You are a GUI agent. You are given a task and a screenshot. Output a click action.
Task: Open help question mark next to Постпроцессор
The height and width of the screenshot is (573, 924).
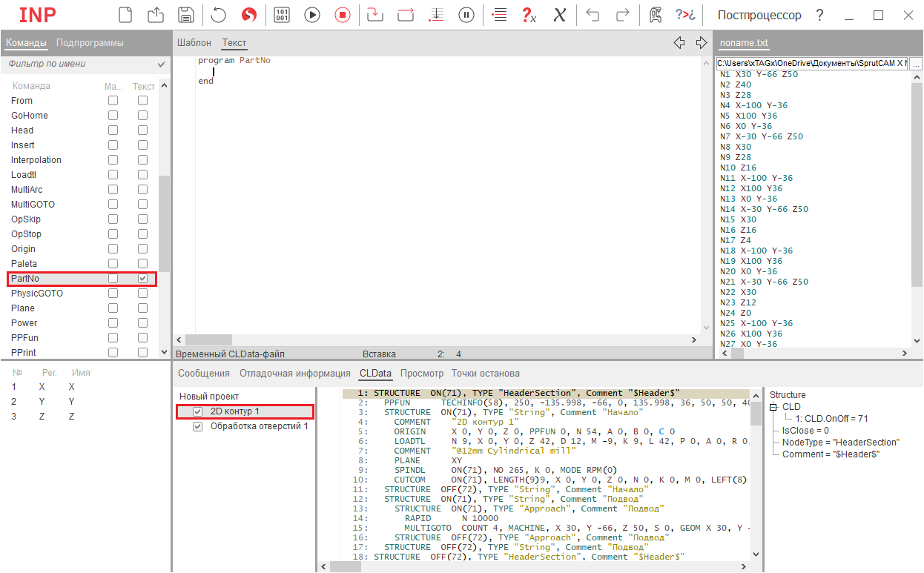[819, 15]
